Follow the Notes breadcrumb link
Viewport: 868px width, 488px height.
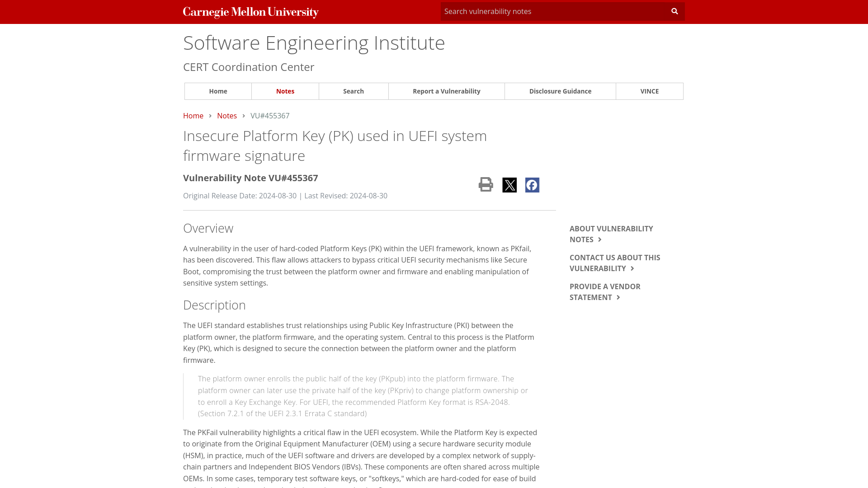[227, 116]
